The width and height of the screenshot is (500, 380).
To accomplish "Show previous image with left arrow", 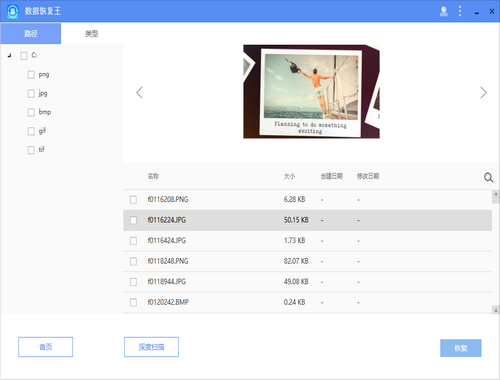I will pos(140,92).
